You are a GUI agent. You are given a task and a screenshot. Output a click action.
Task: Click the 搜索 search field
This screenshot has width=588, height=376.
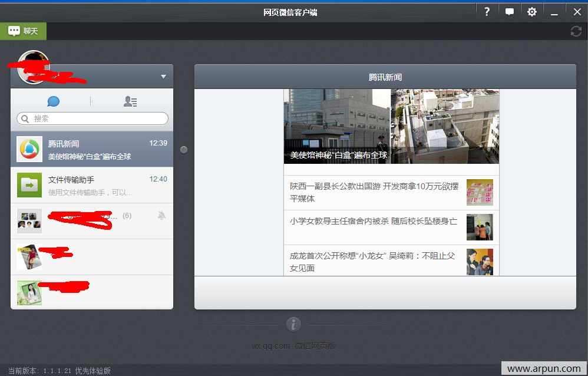pos(93,118)
